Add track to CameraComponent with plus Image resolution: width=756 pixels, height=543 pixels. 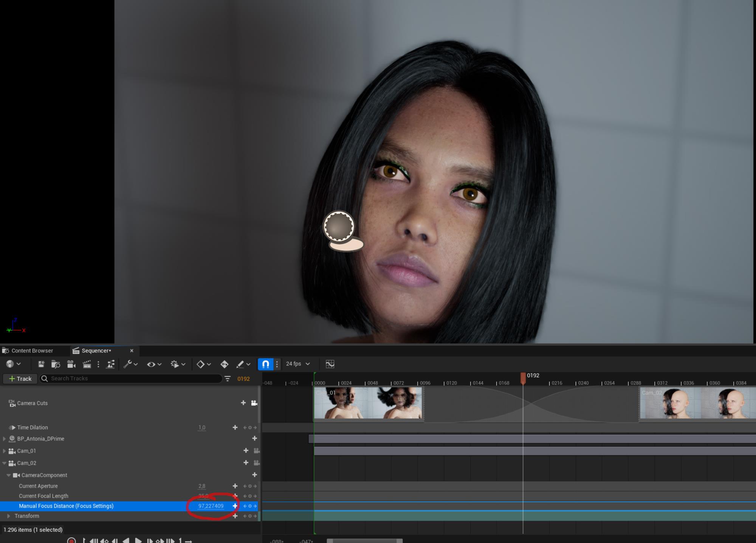click(x=254, y=475)
